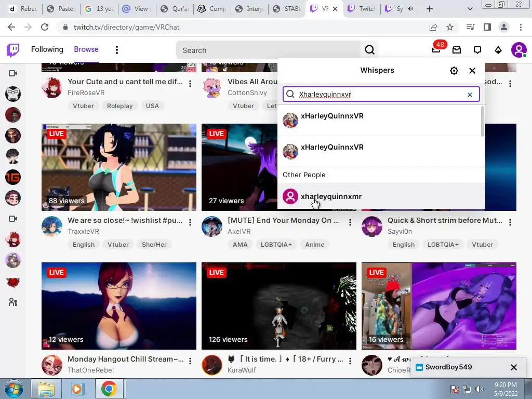This screenshot has width=532, height=399.
Task: Open options for AkeiVR stream card
Action: (x=350, y=222)
